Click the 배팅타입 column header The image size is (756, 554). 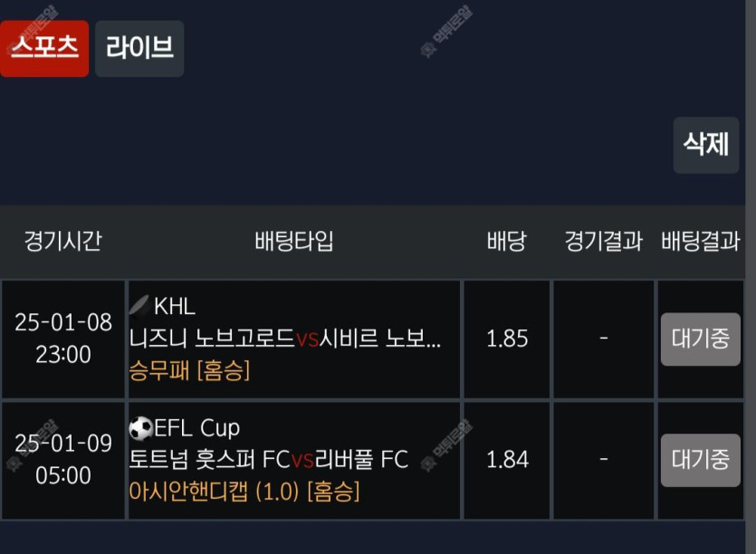tap(294, 242)
